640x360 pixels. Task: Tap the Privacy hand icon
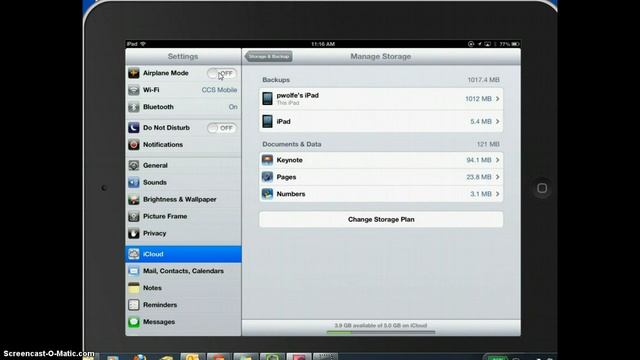click(x=133, y=233)
